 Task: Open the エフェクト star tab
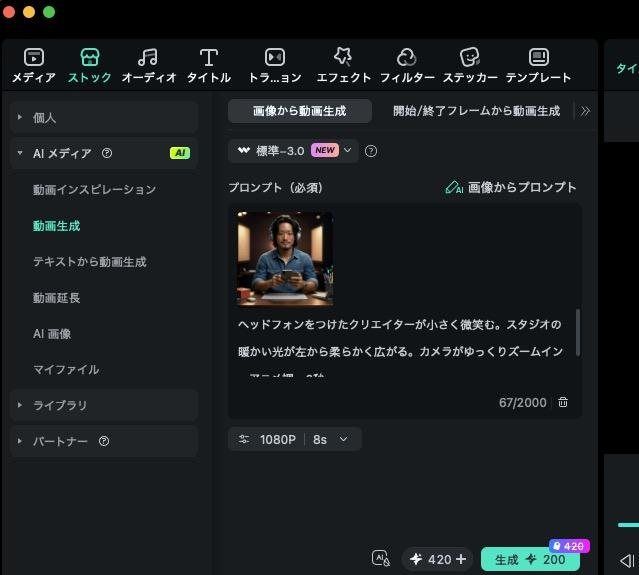point(344,65)
